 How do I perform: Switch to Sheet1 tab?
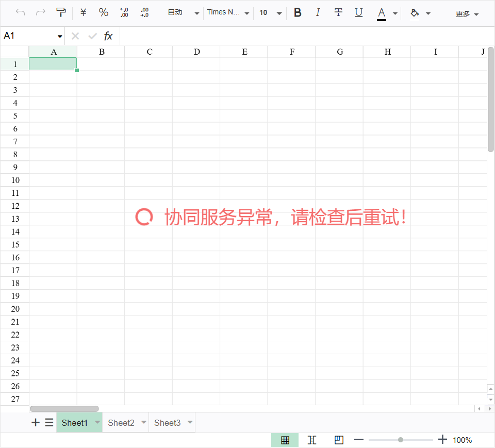(x=74, y=423)
